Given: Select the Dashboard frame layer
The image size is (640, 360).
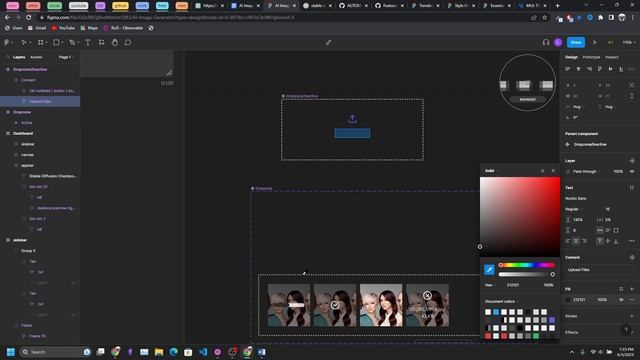Looking at the screenshot, I should tap(23, 133).
